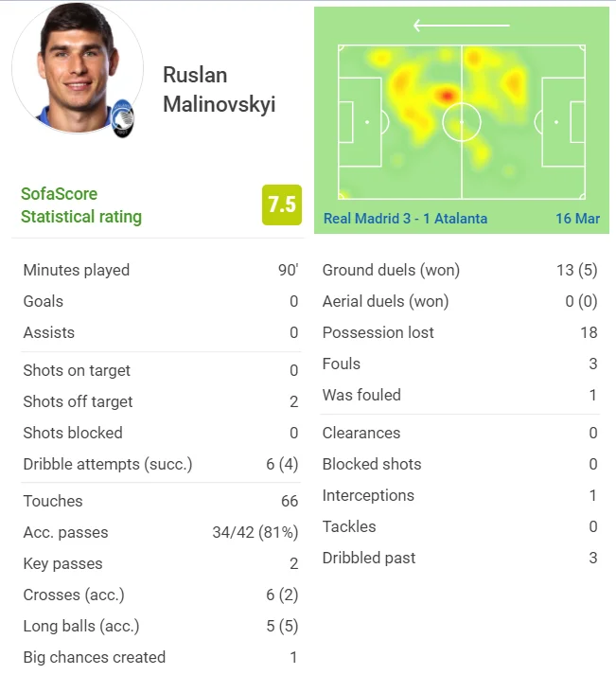Click the Crosses (acc.) stat label
The image size is (616, 675).
[x=74, y=595]
